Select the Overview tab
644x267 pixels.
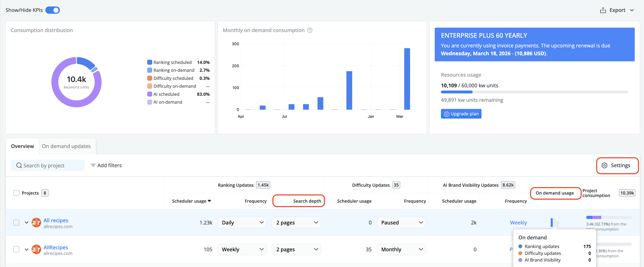tap(22, 146)
